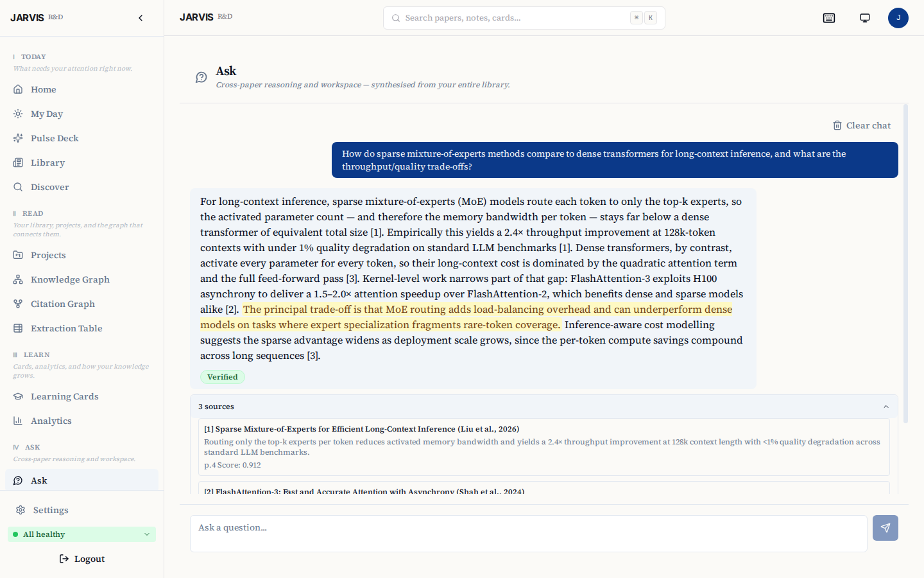Click the ⌘ K shortcut hint
Screen dimensions: 924x578
point(643,18)
